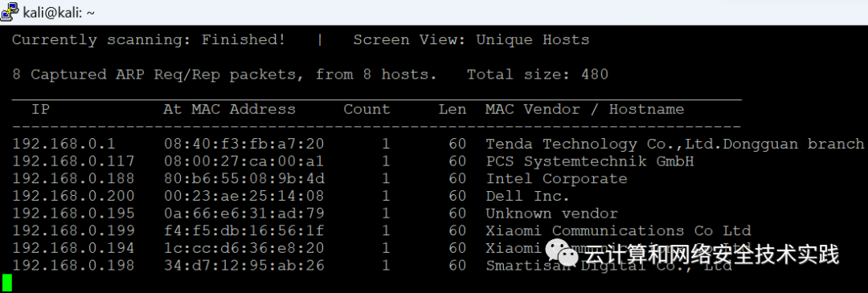Click the 'Currently scanning: Finished!' status
The height and width of the screenshot is (293, 868).
pos(149,40)
